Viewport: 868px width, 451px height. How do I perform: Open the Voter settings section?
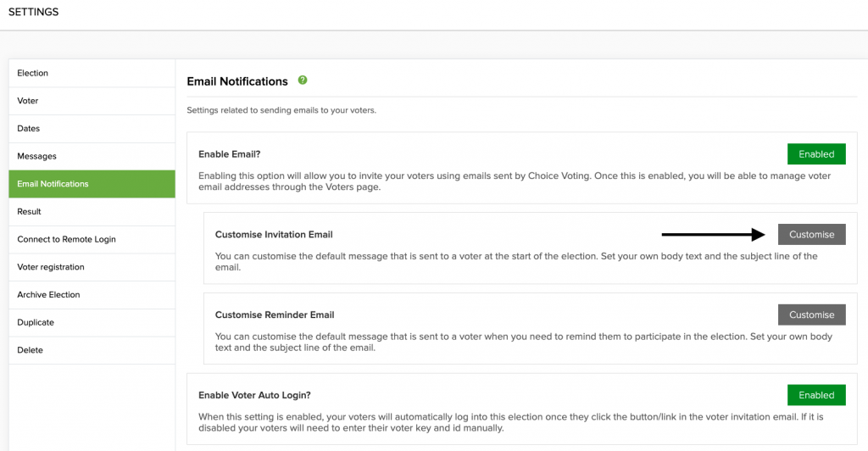pyautogui.click(x=92, y=101)
